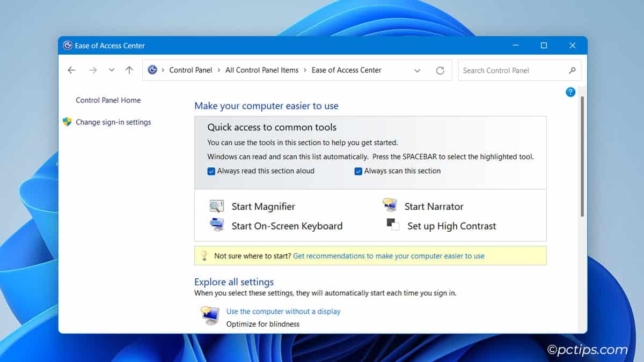Follow the Use the computer without a display link
The width and height of the screenshot is (644, 362).
pyautogui.click(x=283, y=311)
